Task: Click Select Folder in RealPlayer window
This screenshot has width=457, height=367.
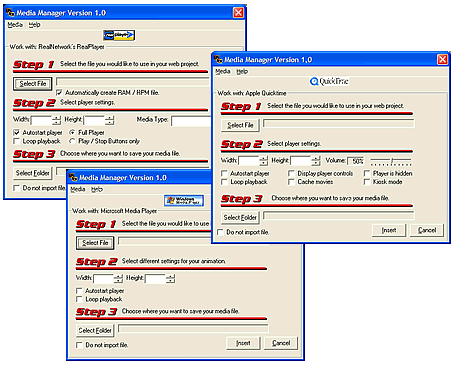Action: point(33,173)
